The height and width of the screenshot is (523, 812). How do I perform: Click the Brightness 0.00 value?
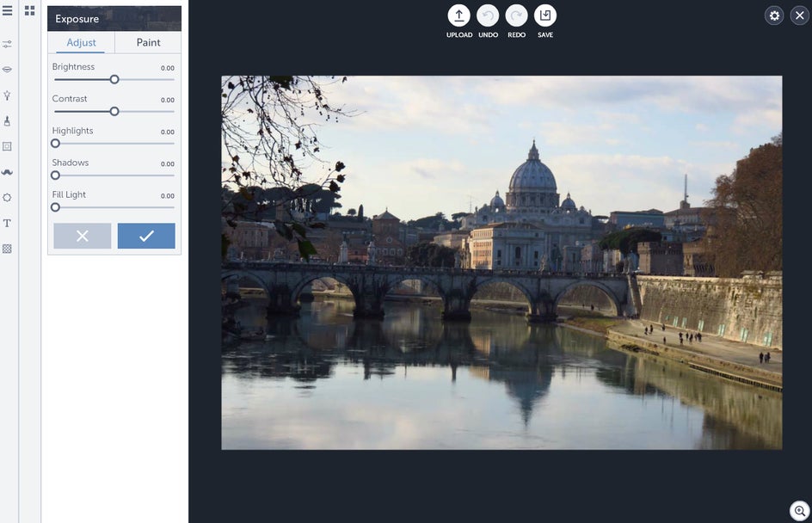point(167,68)
